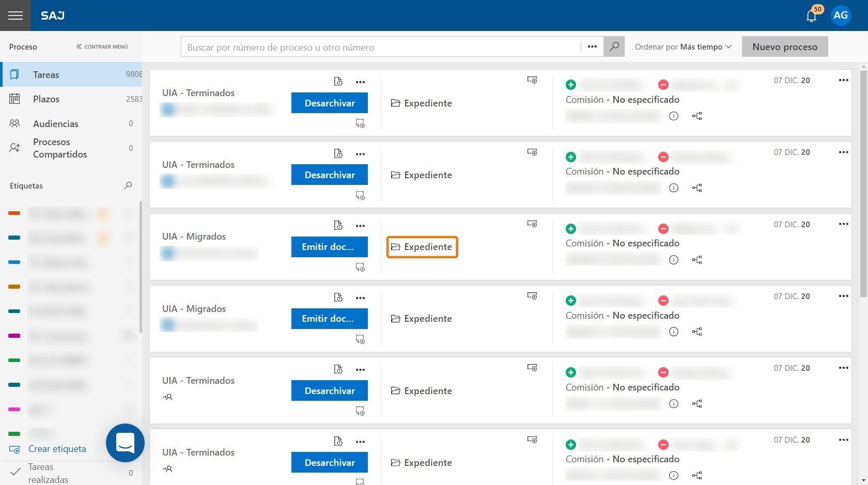Click the share-tree icon in third process card
868x485 pixels.
pyautogui.click(x=697, y=260)
